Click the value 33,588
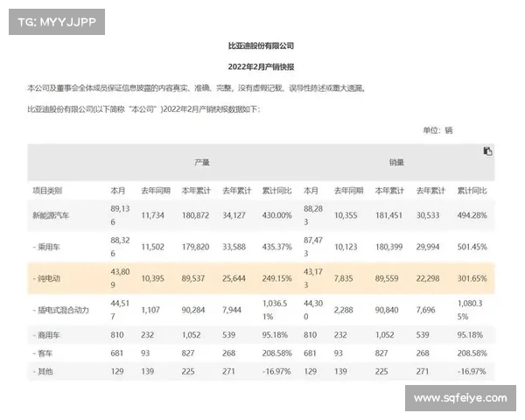Screen dimensions: 525x420 coord(234,247)
